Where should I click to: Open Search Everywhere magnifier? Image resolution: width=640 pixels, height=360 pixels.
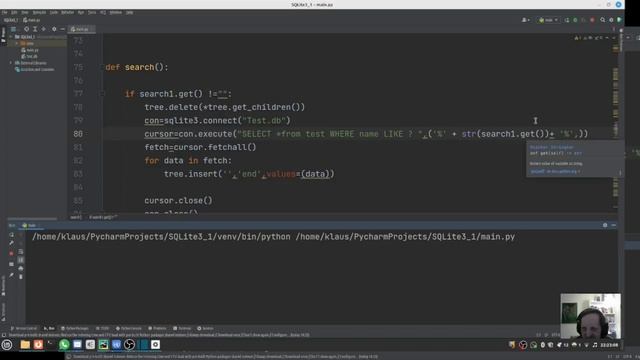602,20
